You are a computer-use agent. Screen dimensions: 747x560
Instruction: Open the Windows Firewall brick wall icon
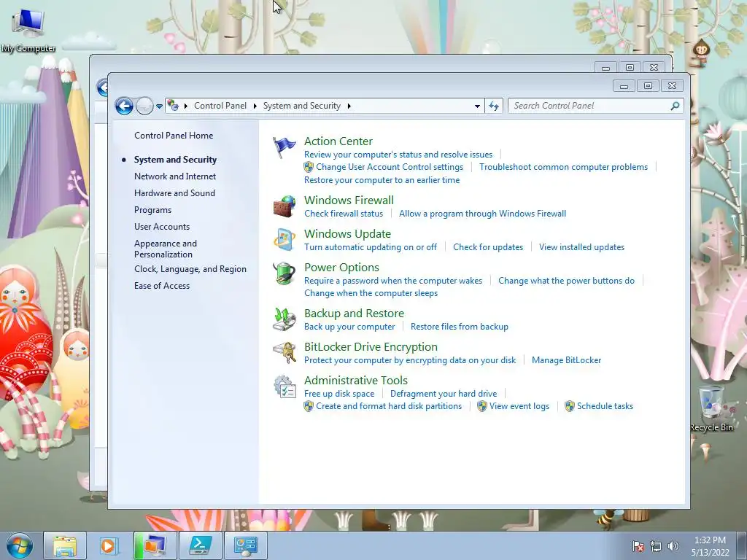coord(284,206)
